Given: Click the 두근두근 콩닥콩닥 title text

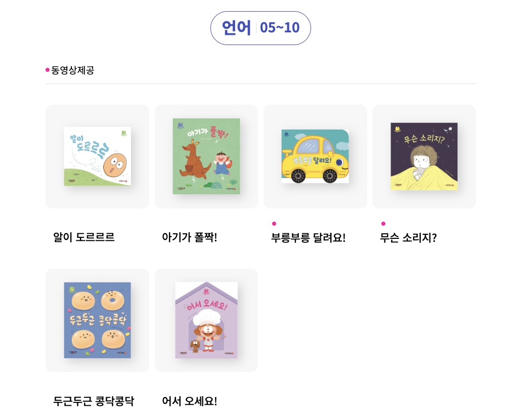Looking at the screenshot, I should (94, 401).
